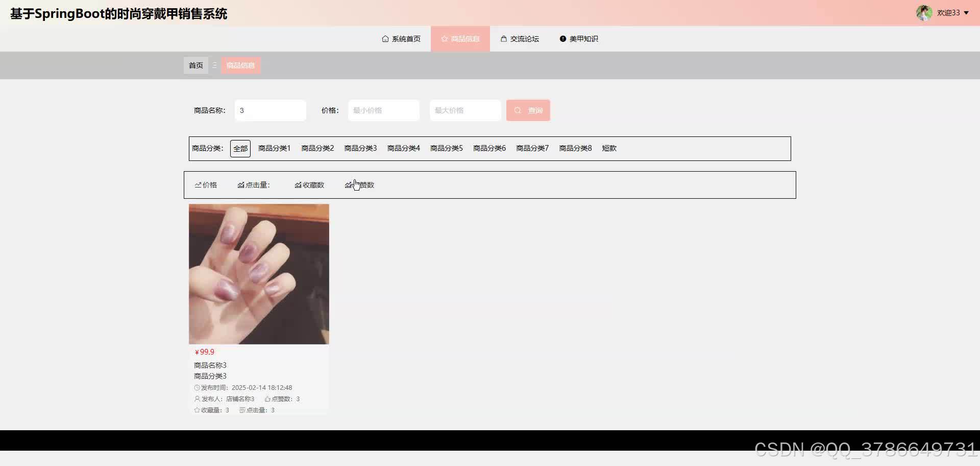Sort products by 点赞数
This screenshot has height=466, width=980.
pyautogui.click(x=359, y=185)
